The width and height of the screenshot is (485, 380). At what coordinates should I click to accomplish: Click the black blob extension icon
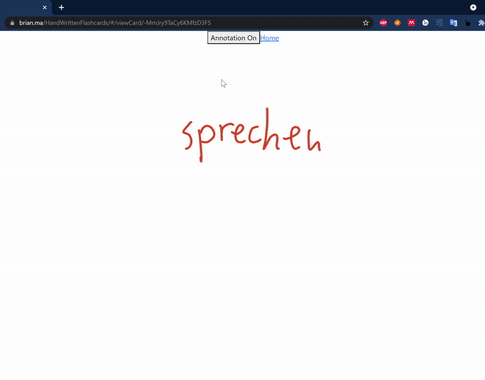click(x=468, y=23)
